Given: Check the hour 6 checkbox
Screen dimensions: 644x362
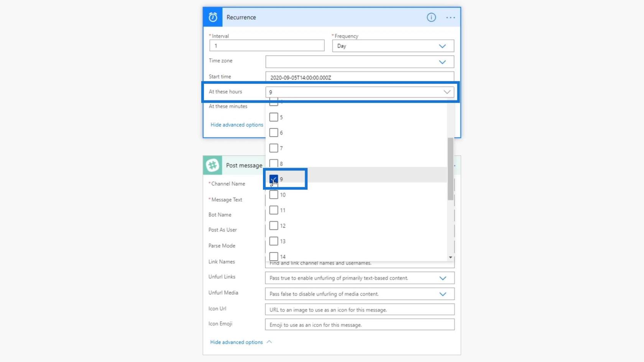Looking at the screenshot, I should (274, 133).
